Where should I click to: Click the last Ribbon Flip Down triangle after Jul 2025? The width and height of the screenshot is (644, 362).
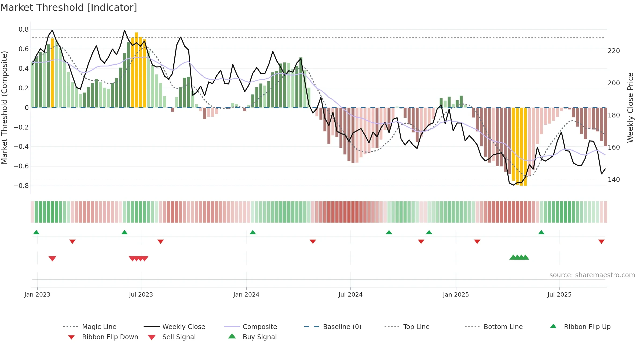pyautogui.click(x=601, y=242)
